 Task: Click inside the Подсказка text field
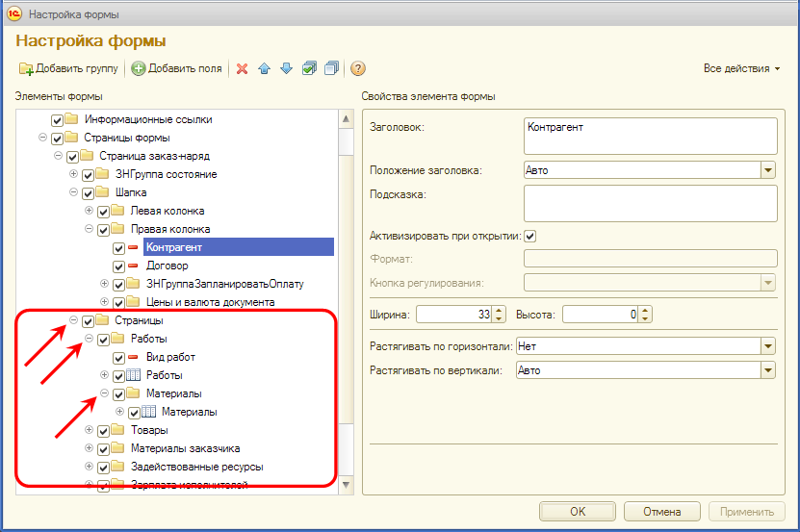click(x=651, y=204)
